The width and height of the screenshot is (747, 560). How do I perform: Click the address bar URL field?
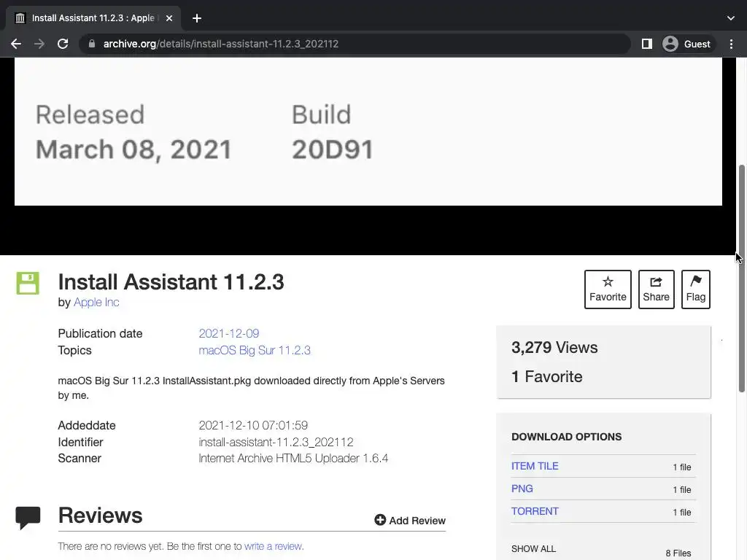click(x=355, y=44)
